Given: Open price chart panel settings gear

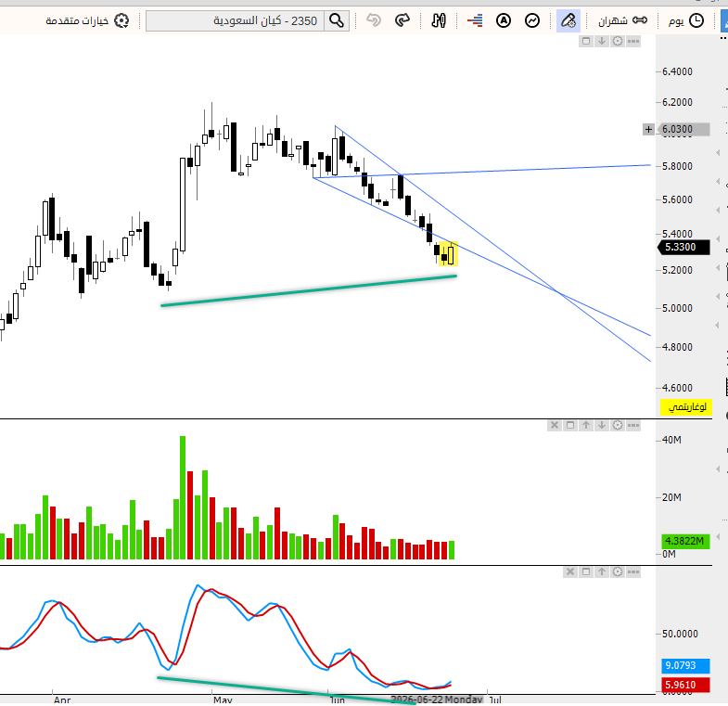Looking at the screenshot, I should [617, 42].
